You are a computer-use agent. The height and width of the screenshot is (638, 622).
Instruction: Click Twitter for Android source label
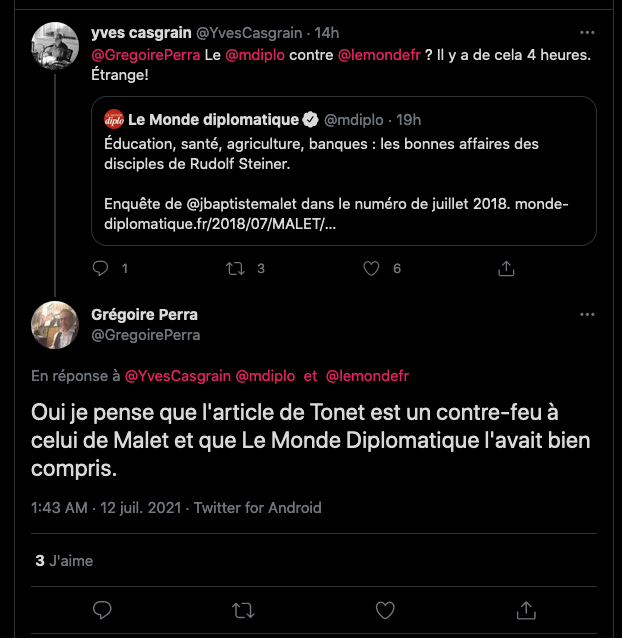click(258, 507)
